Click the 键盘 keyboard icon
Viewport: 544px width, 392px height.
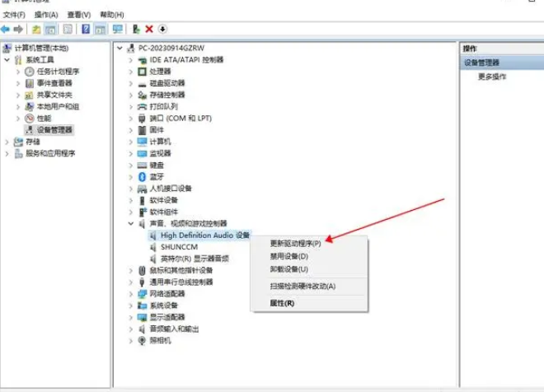coord(143,166)
